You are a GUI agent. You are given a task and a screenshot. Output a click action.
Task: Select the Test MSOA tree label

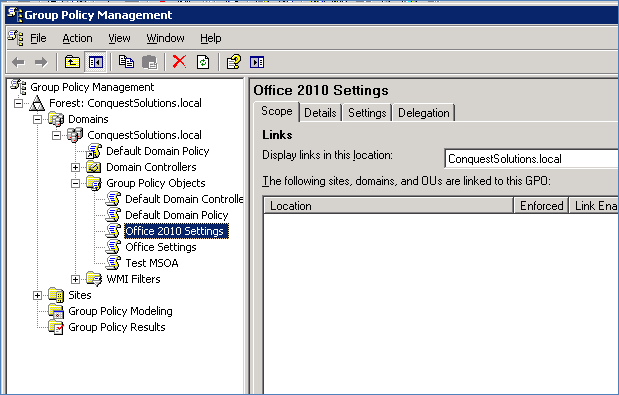pos(152,263)
